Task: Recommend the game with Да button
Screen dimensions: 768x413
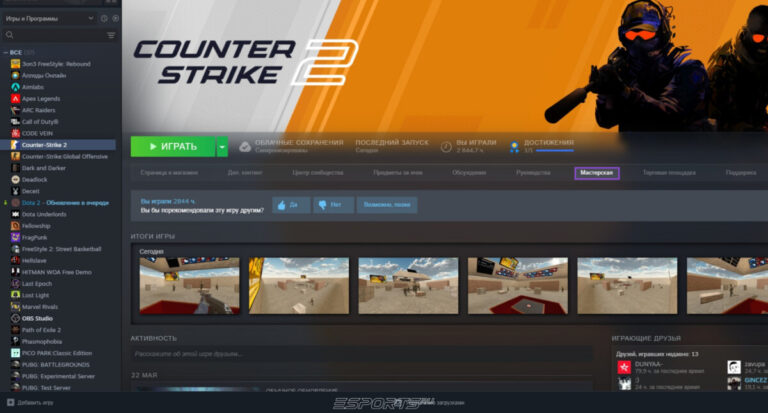Action: pyautogui.click(x=291, y=205)
